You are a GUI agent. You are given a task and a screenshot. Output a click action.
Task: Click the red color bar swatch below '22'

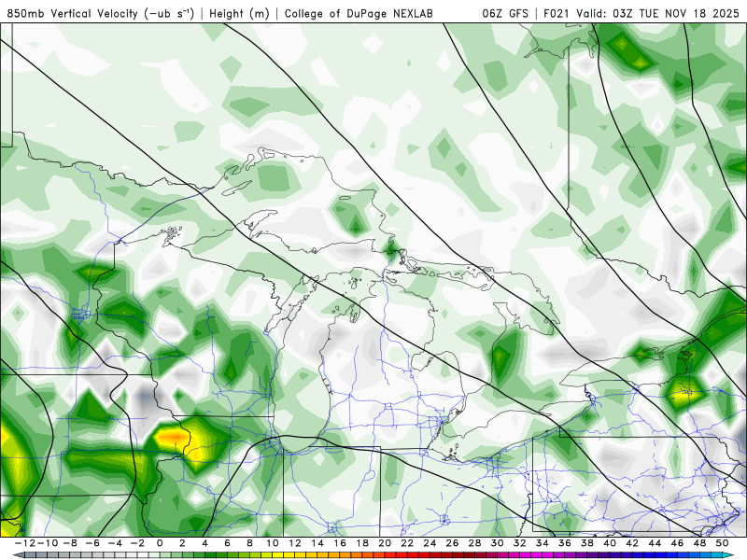click(413, 555)
